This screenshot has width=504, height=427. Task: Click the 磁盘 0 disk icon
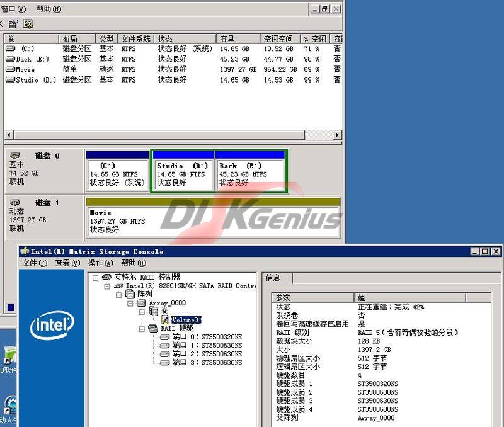tap(15, 156)
